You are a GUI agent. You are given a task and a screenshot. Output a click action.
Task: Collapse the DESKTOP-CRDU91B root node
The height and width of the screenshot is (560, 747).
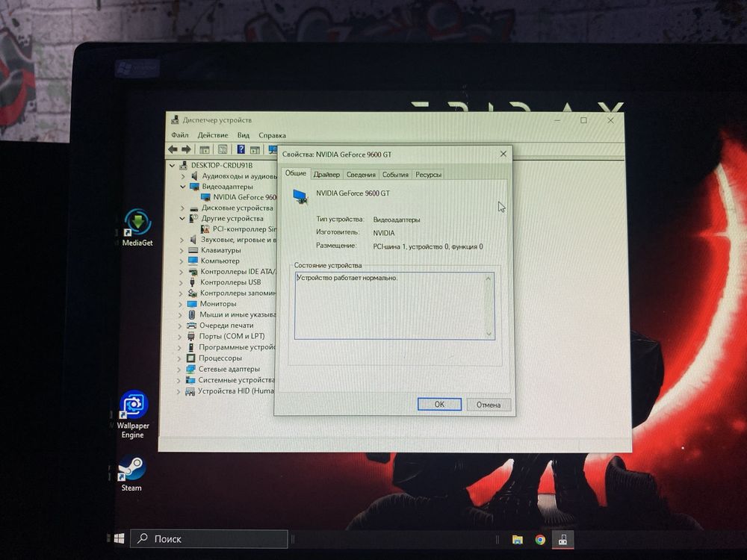172,165
